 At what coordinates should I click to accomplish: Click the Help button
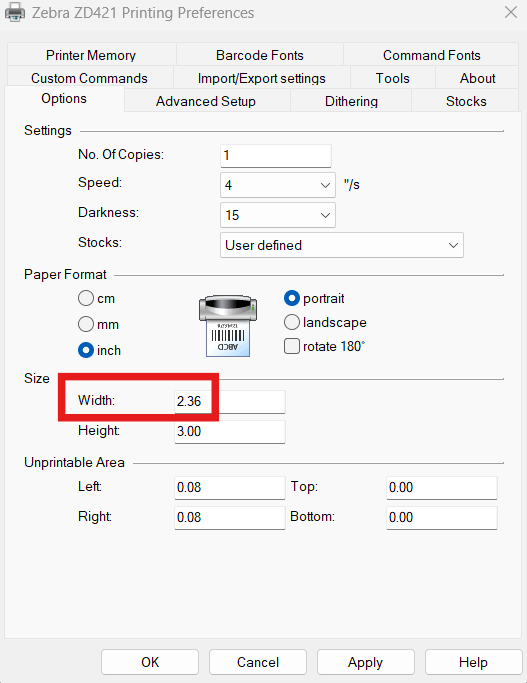coord(473,662)
